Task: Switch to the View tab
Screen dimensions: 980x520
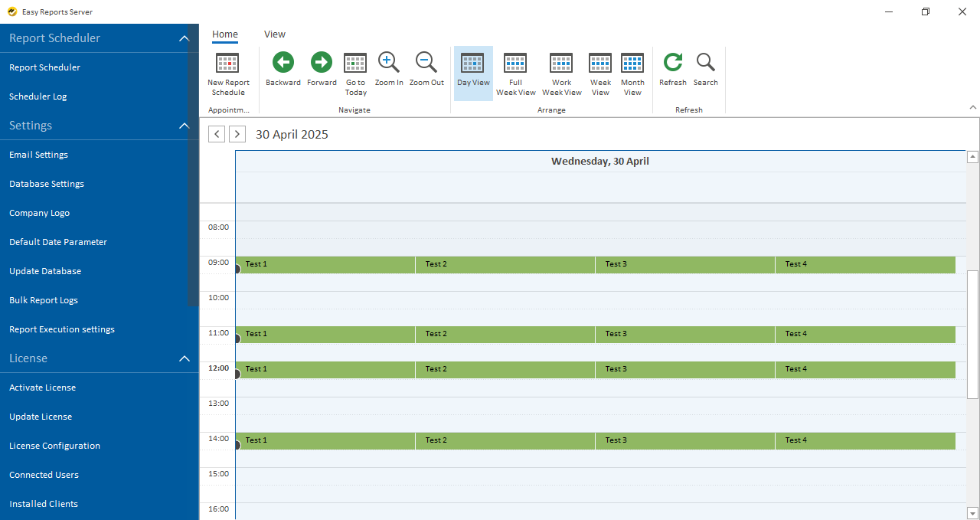Action: pyautogui.click(x=274, y=34)
